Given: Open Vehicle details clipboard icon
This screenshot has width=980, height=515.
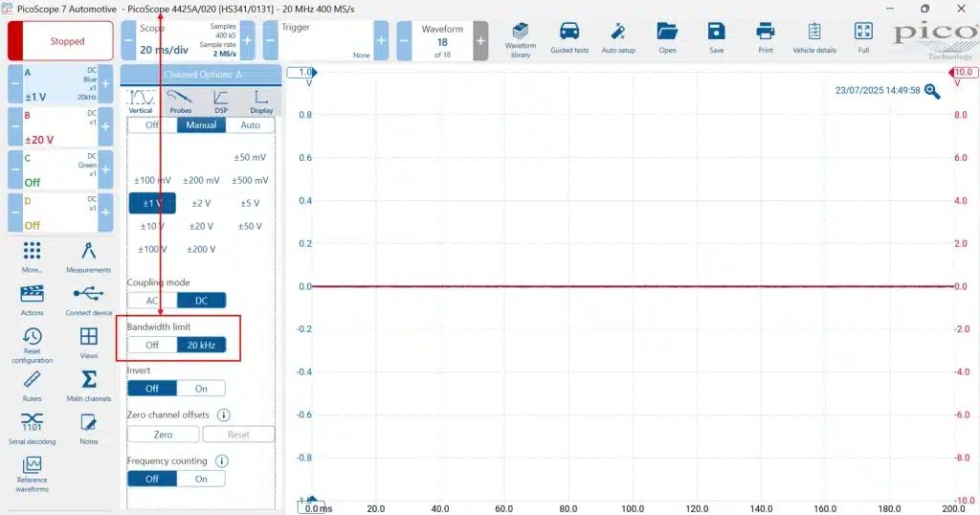Looking at the screenshot, I should (x=813, y=37).
